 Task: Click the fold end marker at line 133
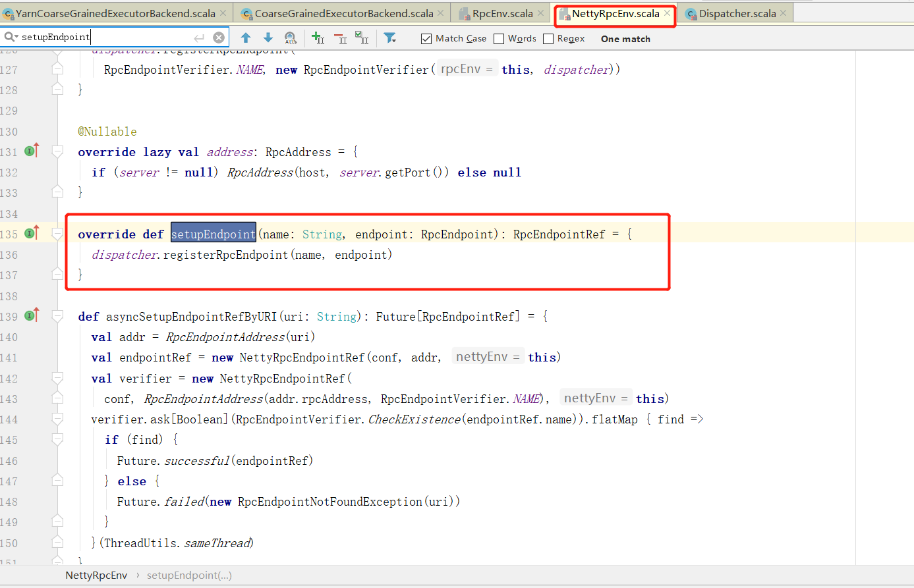[57, 192]
